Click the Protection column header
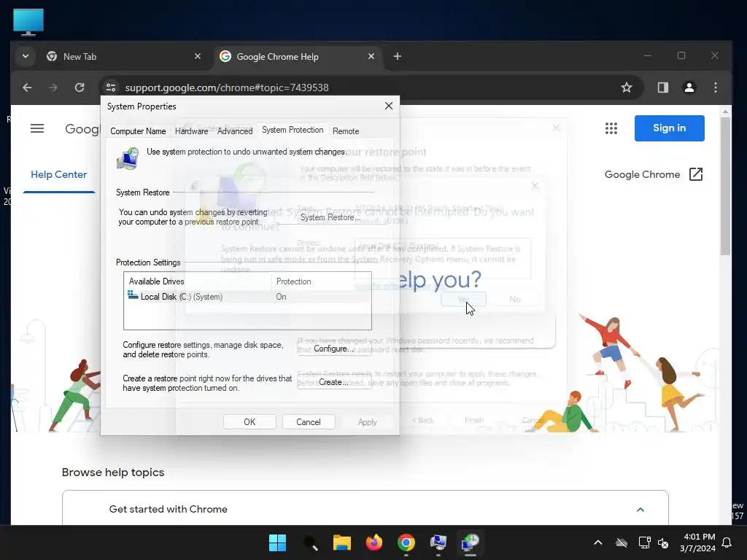Image resolution: width=747 pixels, height=560 pixels. click(321, 281)
